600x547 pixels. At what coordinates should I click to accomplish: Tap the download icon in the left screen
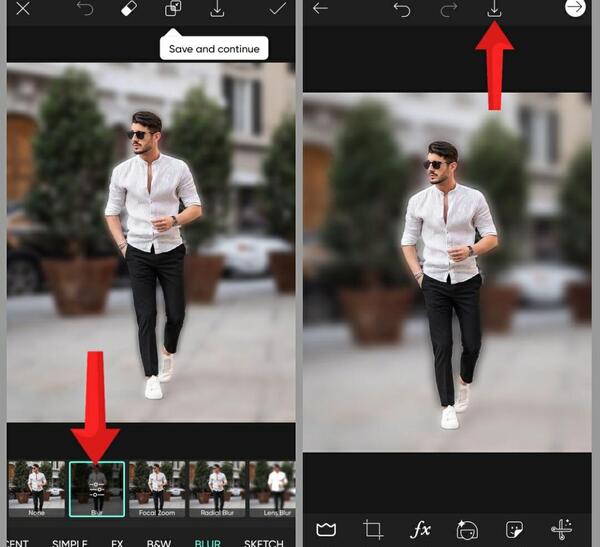[x=217, y=8]
